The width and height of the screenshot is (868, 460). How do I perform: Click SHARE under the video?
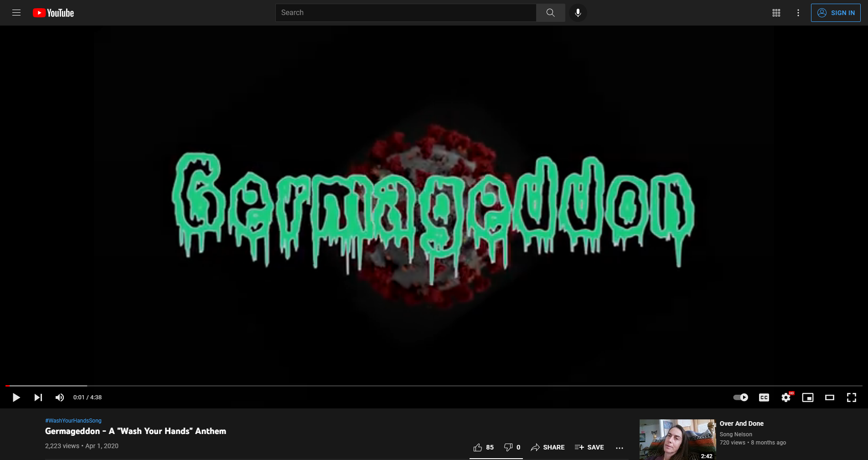click(x=548, y=447)
